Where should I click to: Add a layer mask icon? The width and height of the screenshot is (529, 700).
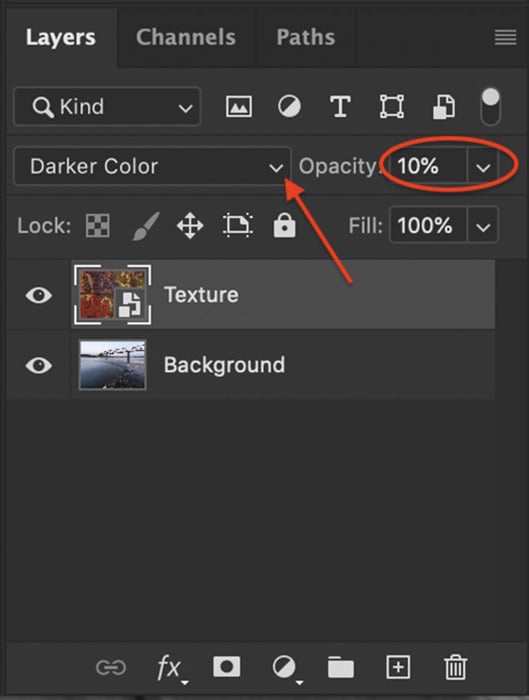click(x=227, y=667)
